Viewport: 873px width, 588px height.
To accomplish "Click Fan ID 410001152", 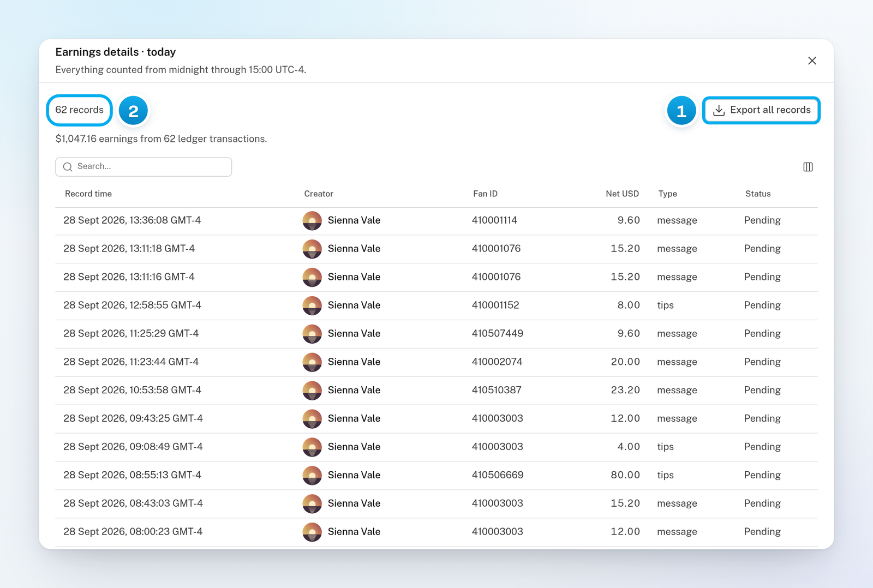I will point(495,305).
